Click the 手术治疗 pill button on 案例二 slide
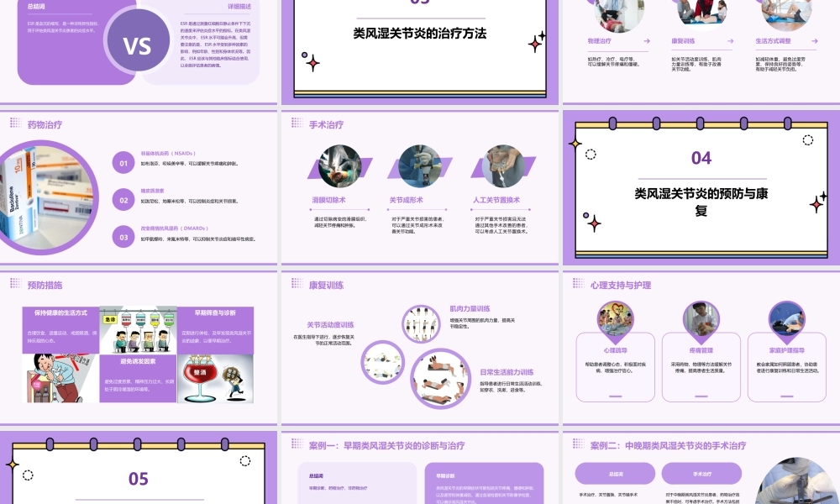 pos(701,474)
